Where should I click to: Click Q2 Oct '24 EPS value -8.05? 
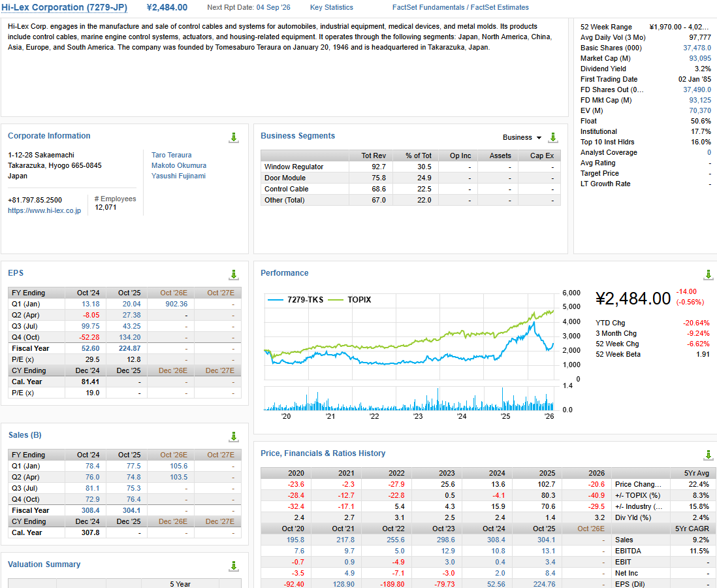click(91, 316)
